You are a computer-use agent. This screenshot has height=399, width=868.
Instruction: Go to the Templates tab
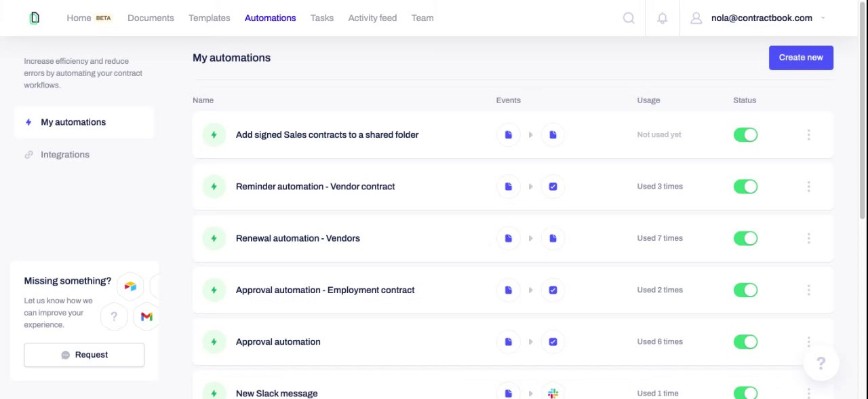click(x=209, y=18)
